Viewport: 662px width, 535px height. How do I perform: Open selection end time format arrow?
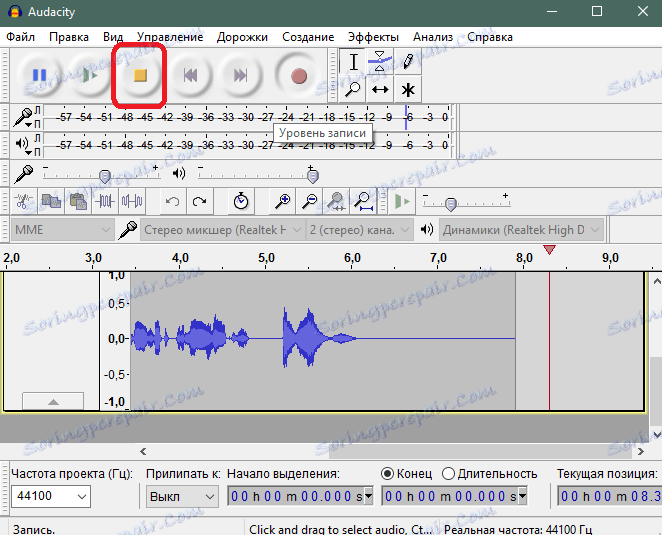522,496
